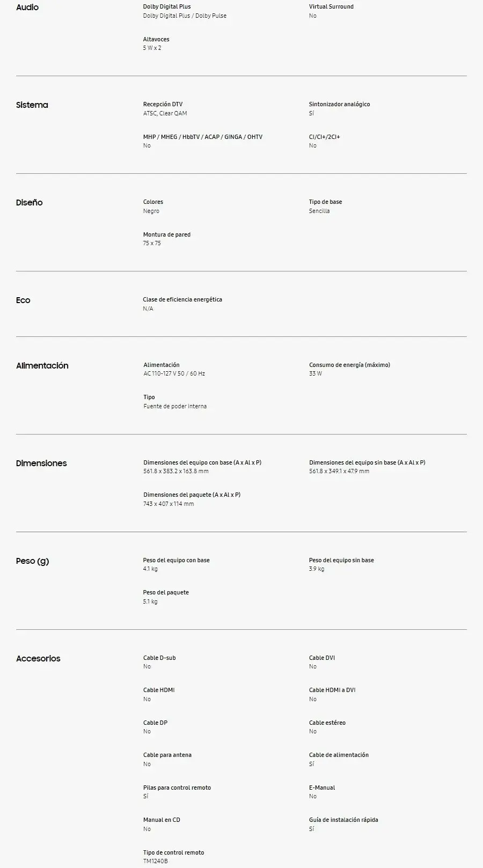This screenshot has width=483, height=868.
Task: Click the Peso (g) section heading
Action: pos(32,561)
